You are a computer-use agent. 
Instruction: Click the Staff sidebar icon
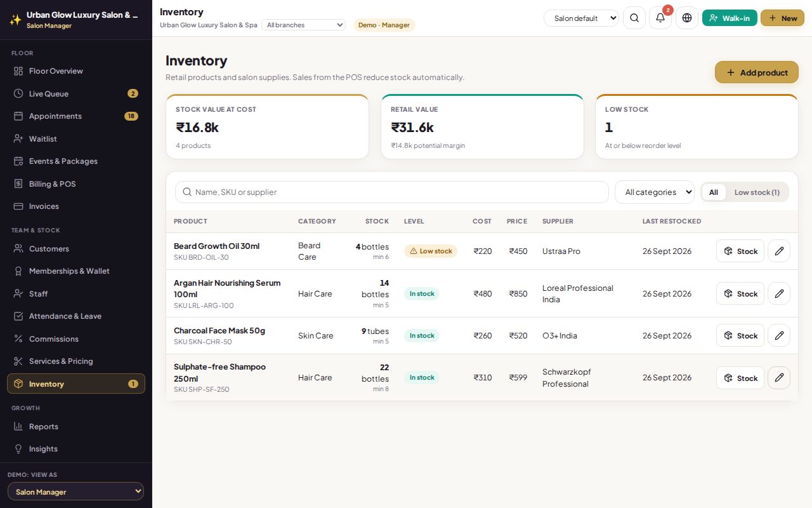click(18, 294)
